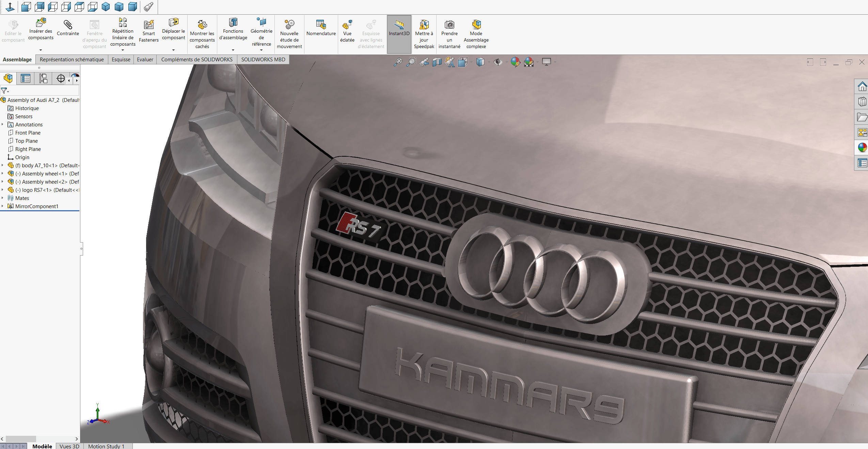Viewport: 868px width, 449px height.
Task: Switch to Left standard view cube
Action: point(53,6)
